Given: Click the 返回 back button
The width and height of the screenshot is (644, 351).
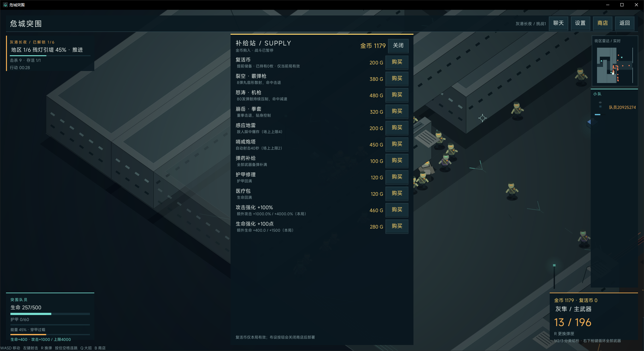Looking at the screenshot, I should pyautogui.click(x=624, y=23).
